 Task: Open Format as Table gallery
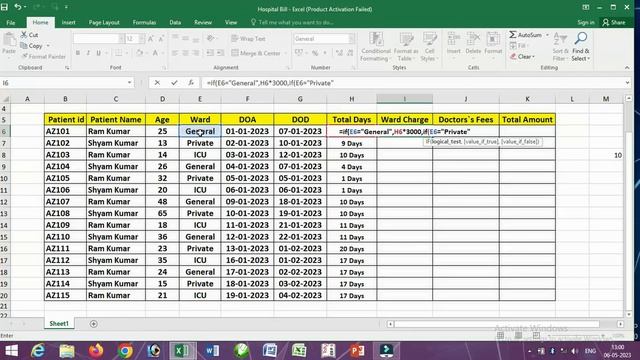[x=406, y=47]
